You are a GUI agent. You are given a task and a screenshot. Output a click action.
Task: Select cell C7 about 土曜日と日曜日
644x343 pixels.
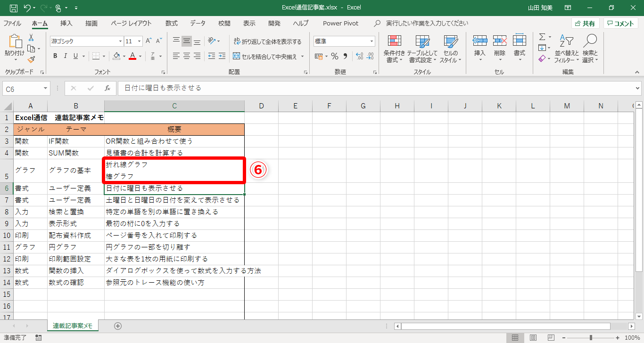(x=174, y=200)
